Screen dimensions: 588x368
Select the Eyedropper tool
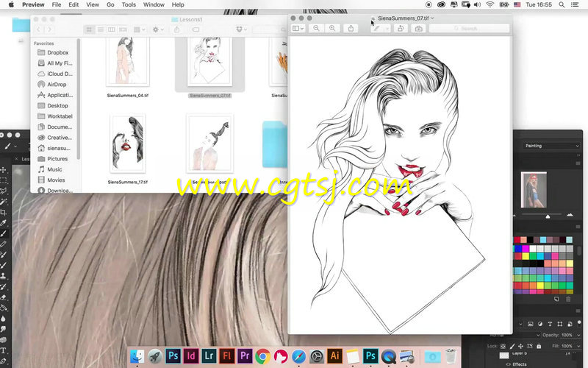4,223
